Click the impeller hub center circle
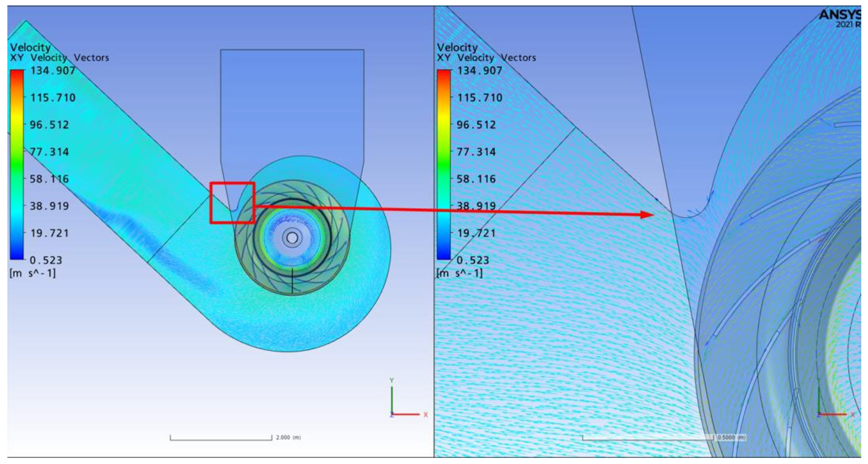Viewport: 868px width, 464px height. pyautogui.click(x=292, y=238)
